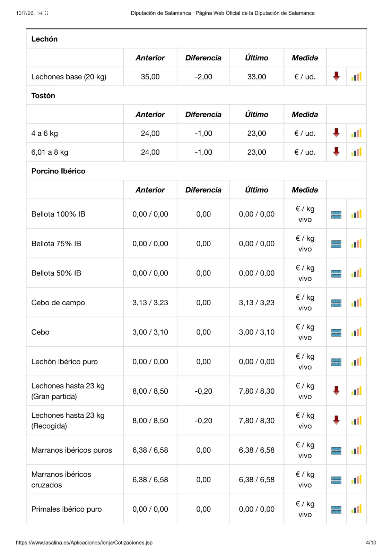
Task: Open the chart icon for Lechones hasta 23 kg (Recogida)
Action: pos(356,420)
